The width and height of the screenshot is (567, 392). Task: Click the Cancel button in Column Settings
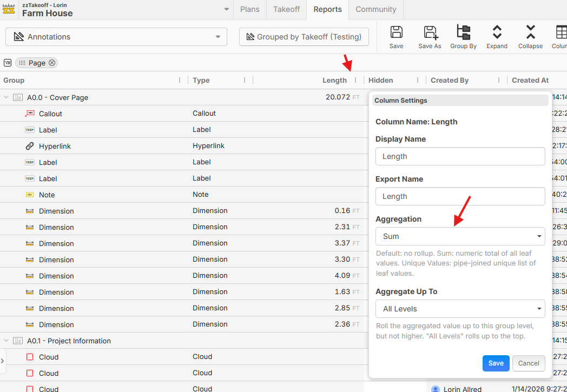[528, 363]
